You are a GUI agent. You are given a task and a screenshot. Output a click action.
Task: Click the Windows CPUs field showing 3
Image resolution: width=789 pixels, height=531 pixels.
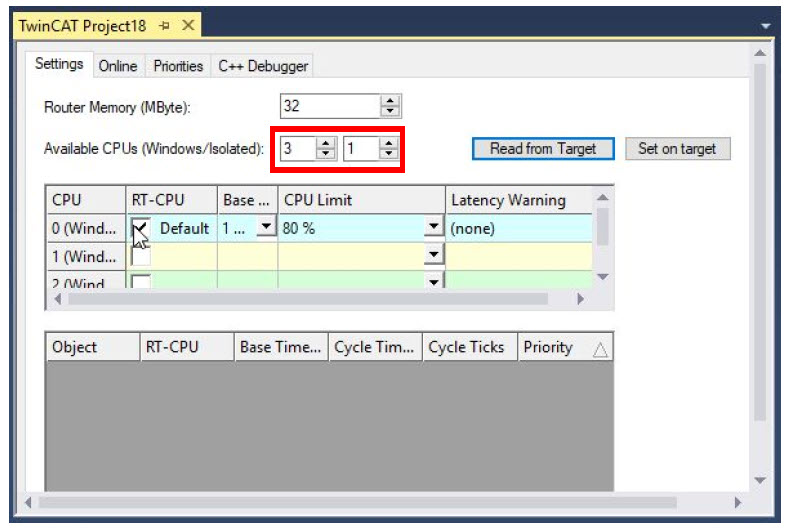297,149
